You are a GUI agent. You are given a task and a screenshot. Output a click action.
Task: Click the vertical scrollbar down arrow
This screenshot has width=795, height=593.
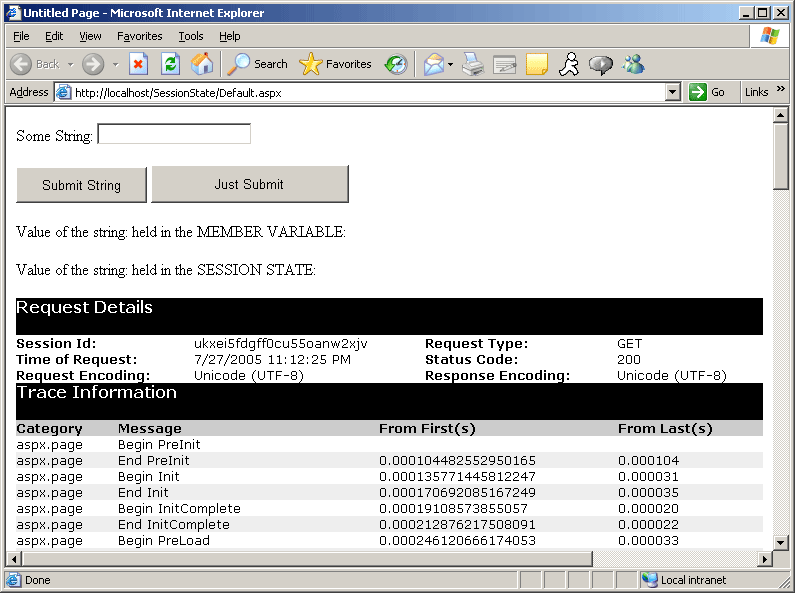tap(781, 541)
